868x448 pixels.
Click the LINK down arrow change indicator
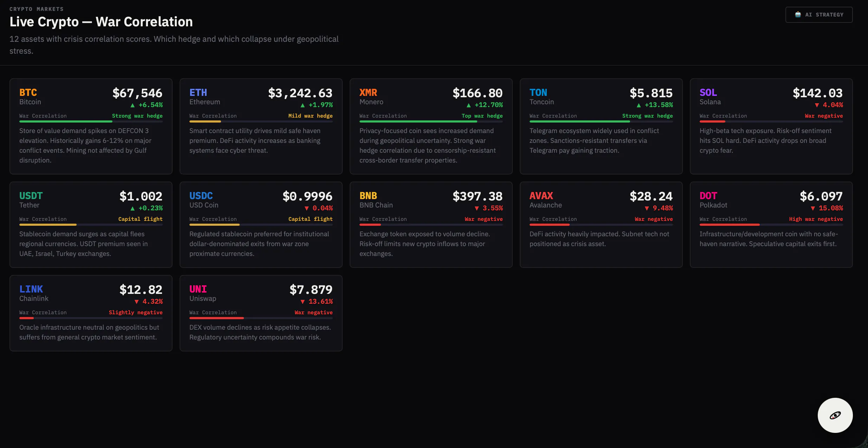136,302
